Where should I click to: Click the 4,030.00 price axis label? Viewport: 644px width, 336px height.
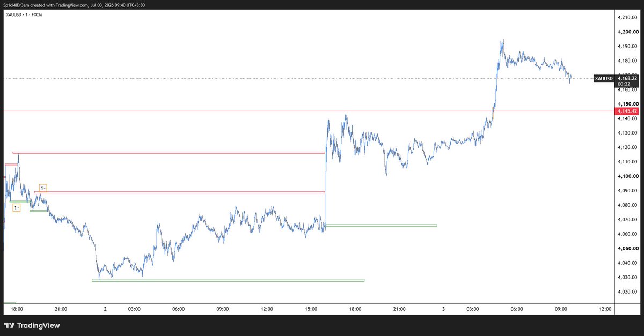pos(627,278)
